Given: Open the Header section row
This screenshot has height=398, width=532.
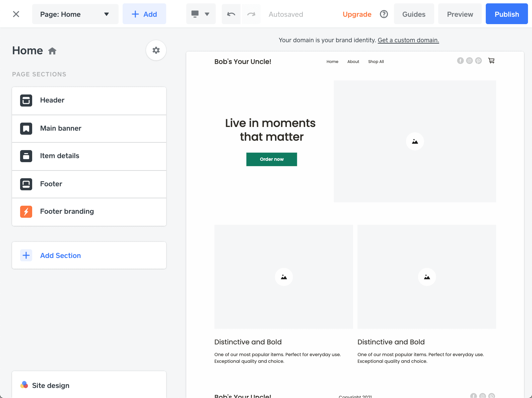Looking at the screenshot, I should [89, 101].
